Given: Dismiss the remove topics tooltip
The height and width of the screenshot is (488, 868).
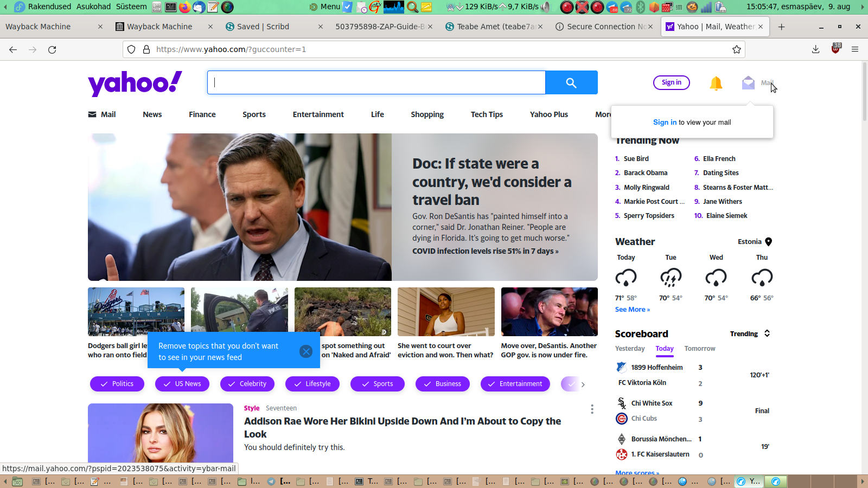Looking at the screenshot, I should pos(306,351).
